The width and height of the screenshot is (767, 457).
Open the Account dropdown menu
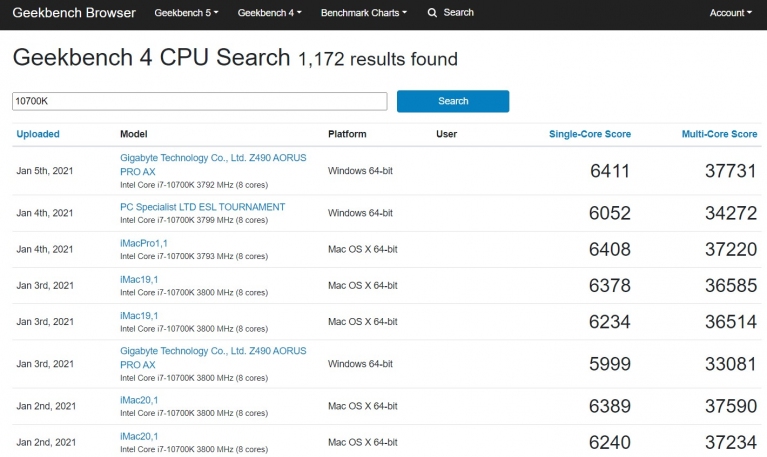[731, 13]
